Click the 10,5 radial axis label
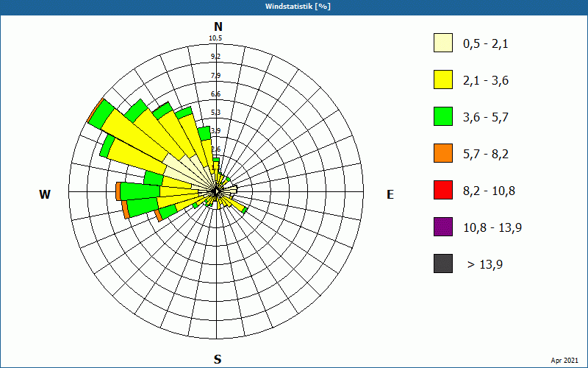 (x=215, y=38)
